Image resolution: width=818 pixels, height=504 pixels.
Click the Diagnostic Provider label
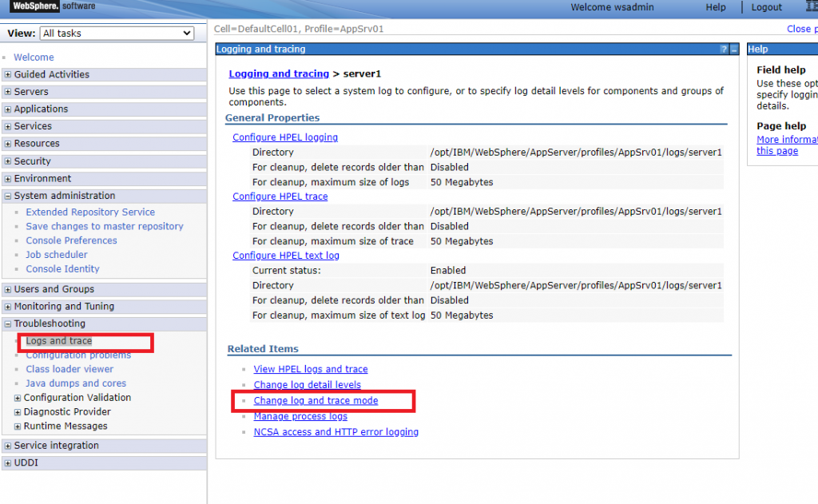point(67,412)
